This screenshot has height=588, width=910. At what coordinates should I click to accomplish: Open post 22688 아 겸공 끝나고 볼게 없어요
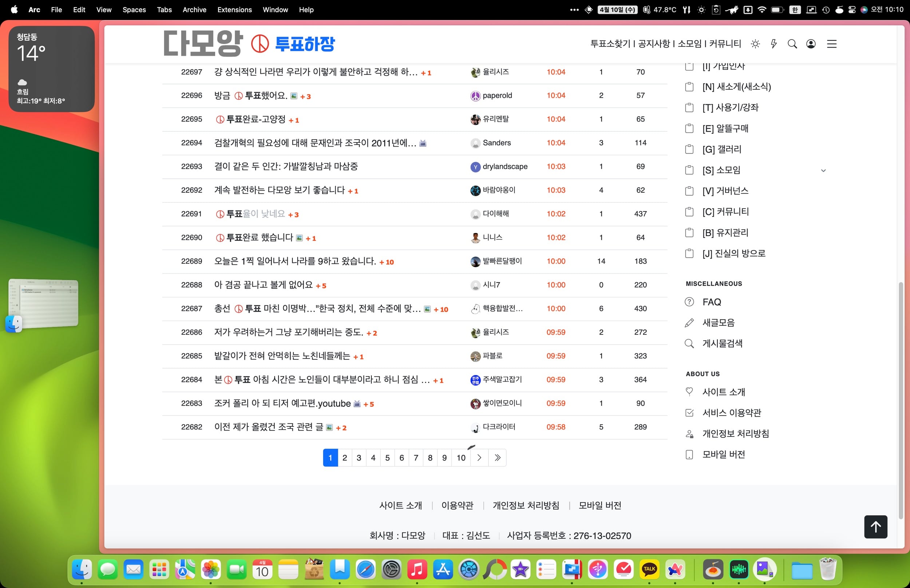(263, 285)
